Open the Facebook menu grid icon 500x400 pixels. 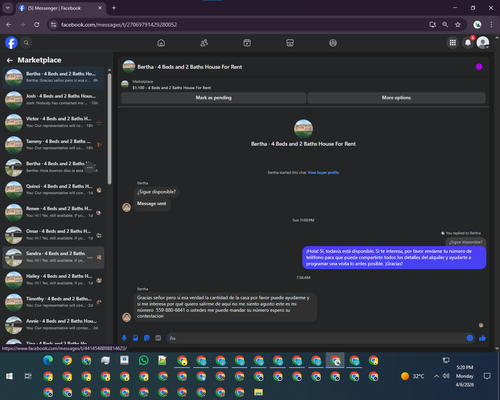tap(453, 43)
